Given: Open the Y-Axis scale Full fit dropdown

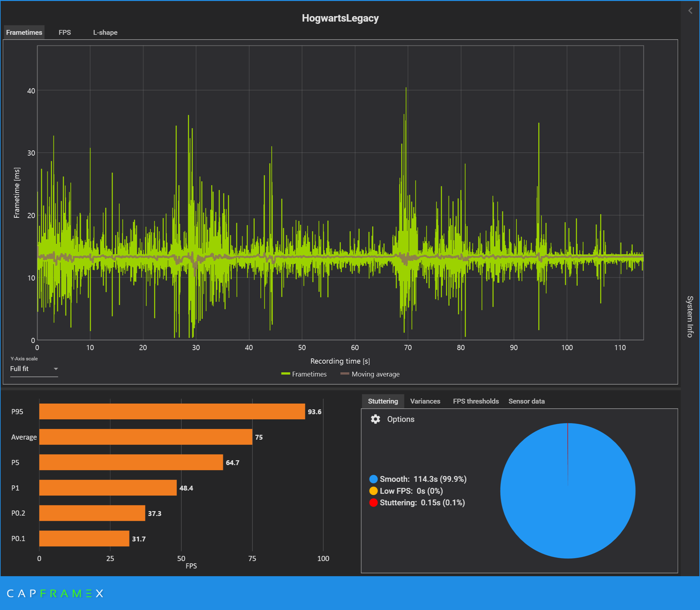Looking at the screenshot, I should 31,369.
